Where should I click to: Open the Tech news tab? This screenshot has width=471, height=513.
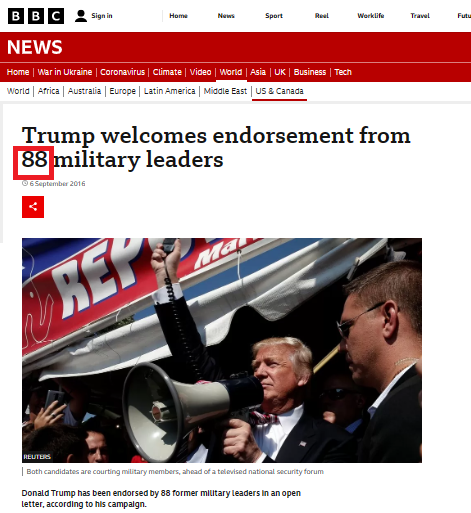pos(343,72)
